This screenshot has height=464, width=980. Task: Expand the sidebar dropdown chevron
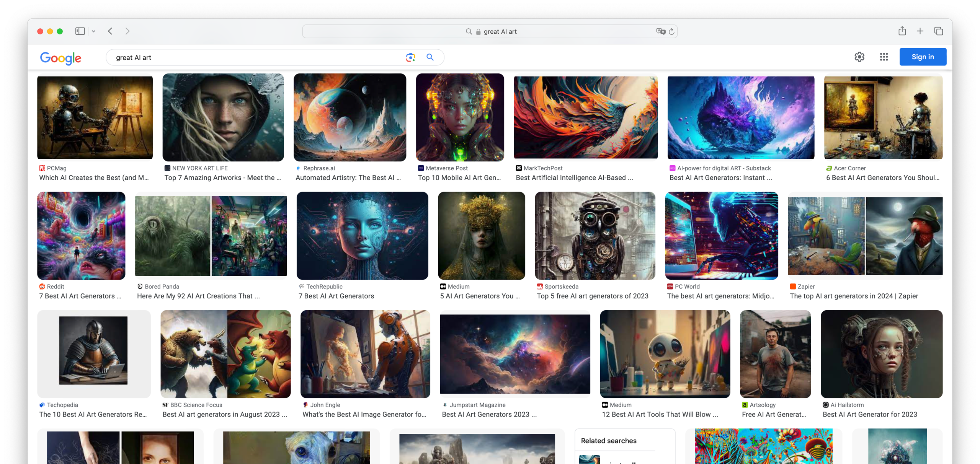(93, 31)
